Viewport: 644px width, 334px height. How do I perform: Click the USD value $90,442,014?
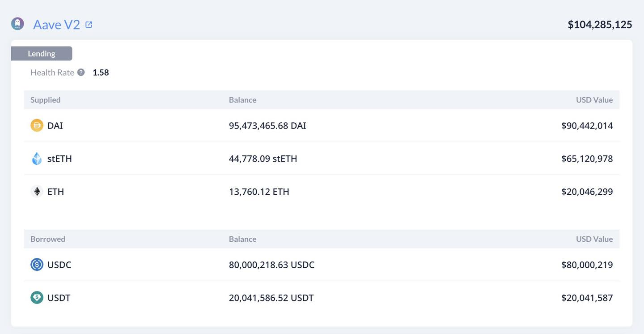tap(587, 125)
